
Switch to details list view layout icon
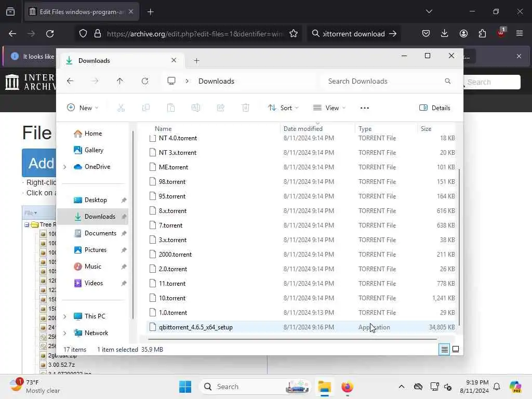(445, 349)
